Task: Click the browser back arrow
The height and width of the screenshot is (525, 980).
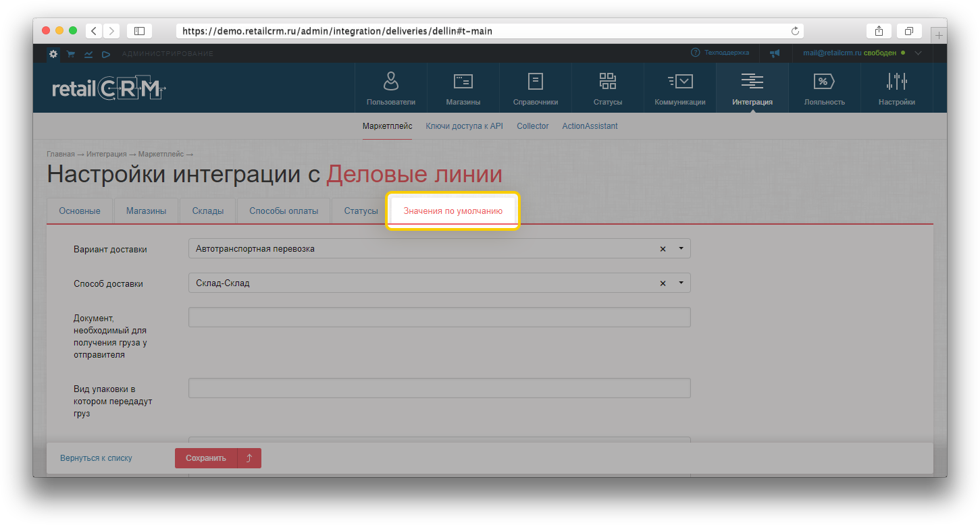Action: (94, 30)
